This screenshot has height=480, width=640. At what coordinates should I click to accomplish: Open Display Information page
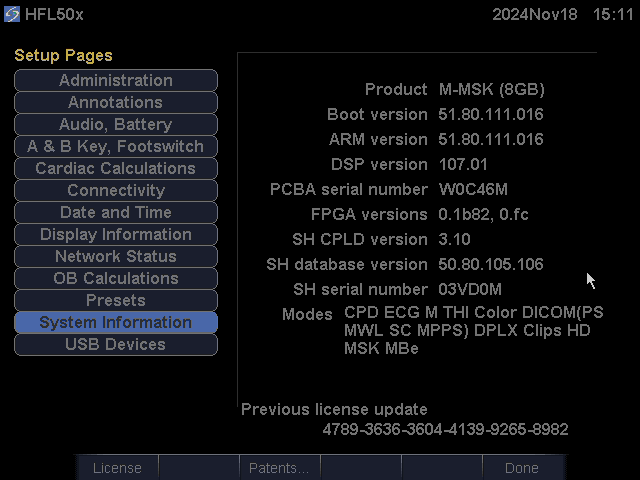(x=116, y=235)
